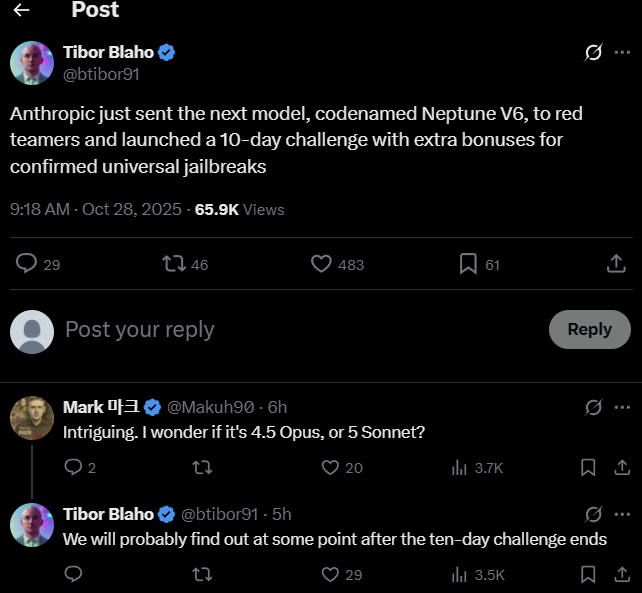Click Mark's profile avatar thumbnail

coord(32,418)
